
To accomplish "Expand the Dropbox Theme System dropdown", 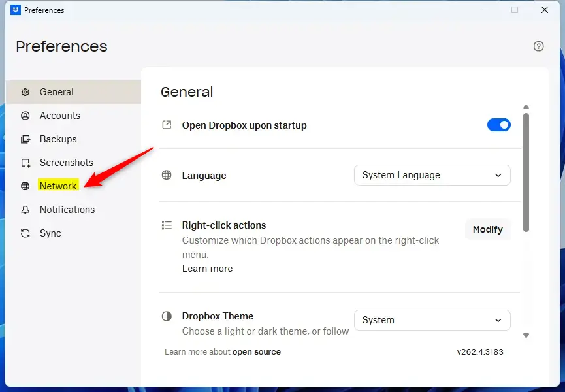I will 432,320.
